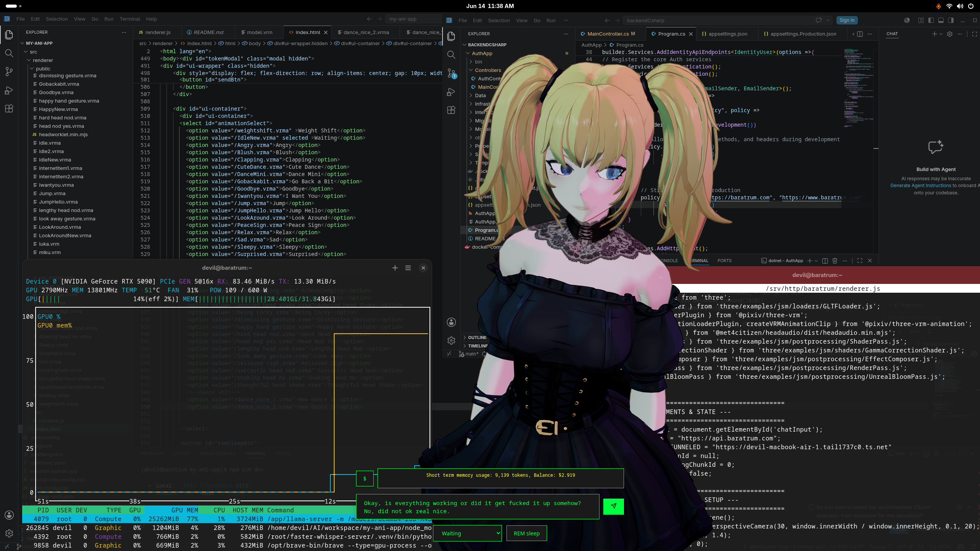The width and height of the screenshot is (980, 551).
Task: Start a new chat with the plus icon
Action: pos(934,34)
